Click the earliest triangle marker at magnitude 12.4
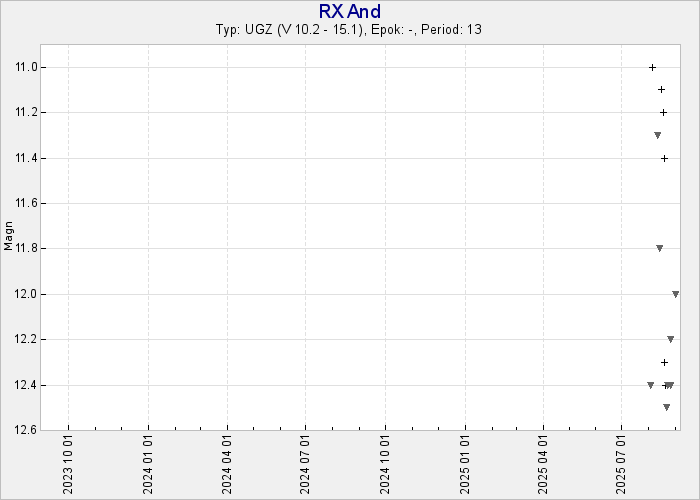The image size is (700, 500). click(x=650, y=385)
